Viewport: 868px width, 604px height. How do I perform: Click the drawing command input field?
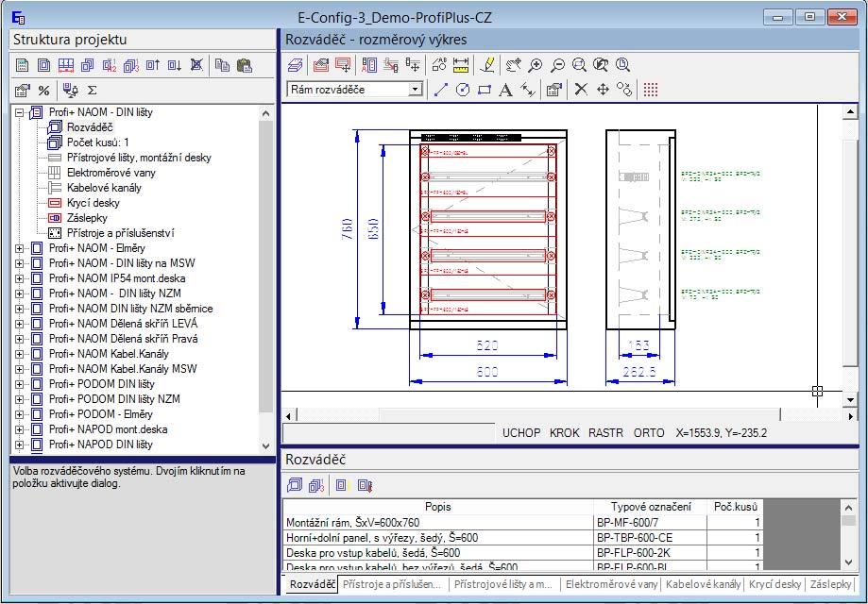pyautogui.click(x=388, y=433)
